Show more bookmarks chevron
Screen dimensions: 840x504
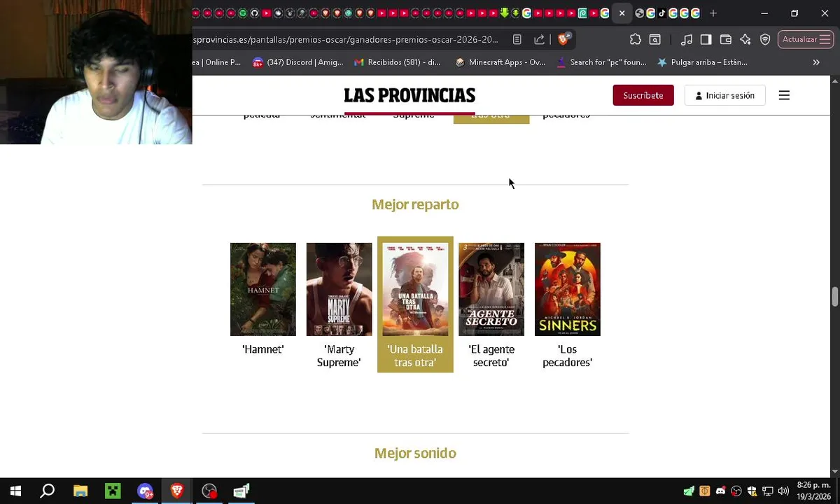tap(815, 62)
